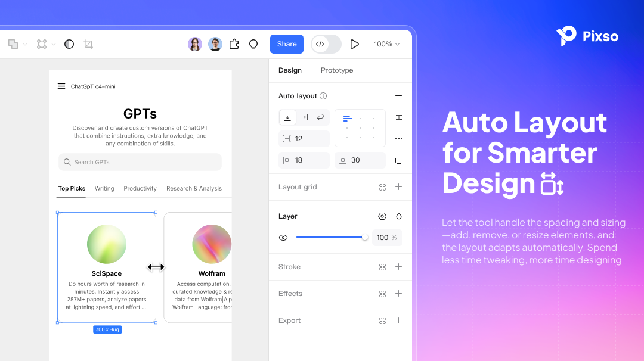Viewport: 644px width, 361px height.
Task: Select horizontal layout direction
Action: coord(304,117)
